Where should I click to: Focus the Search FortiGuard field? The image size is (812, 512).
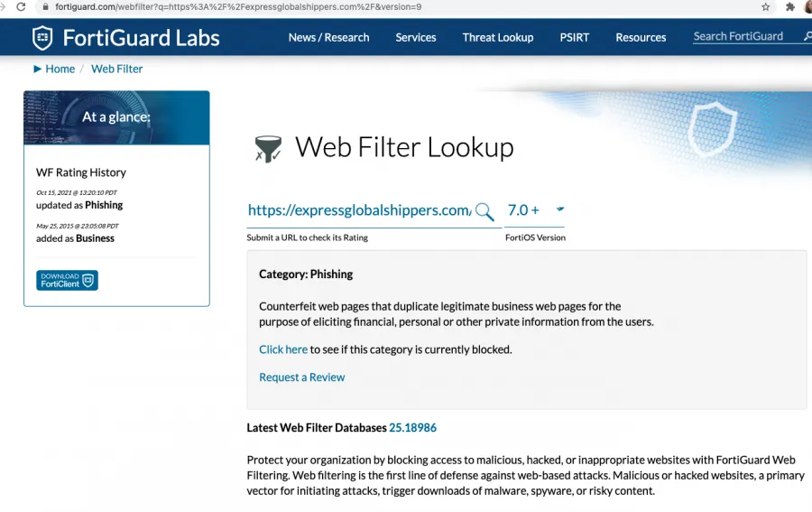click(744, 36)
